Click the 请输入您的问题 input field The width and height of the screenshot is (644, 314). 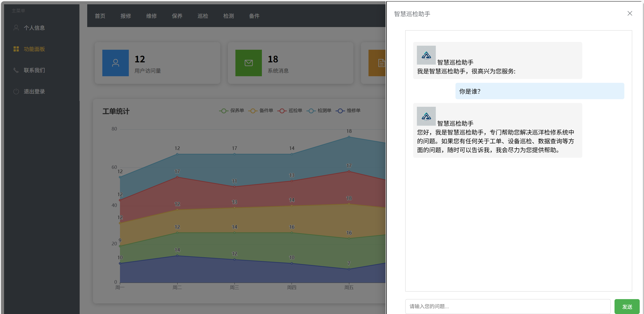pos(508,306)
